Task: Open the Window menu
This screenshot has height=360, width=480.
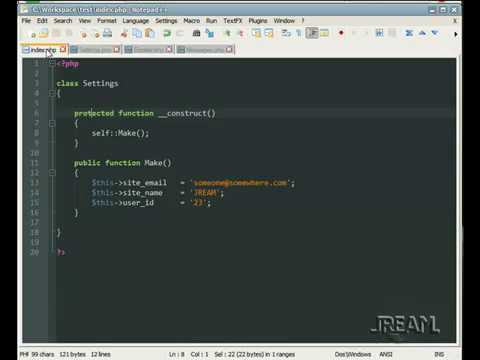Action: pos(284,21)
